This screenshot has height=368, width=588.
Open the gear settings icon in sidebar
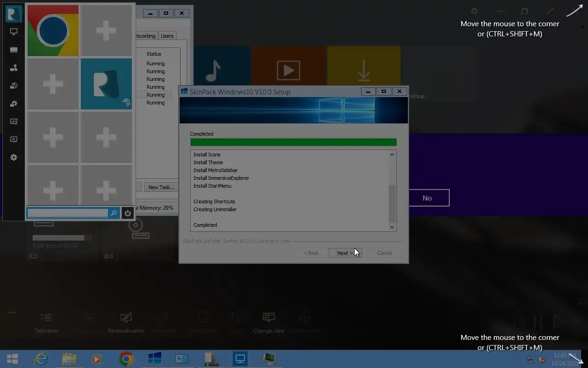tap(14, 157)
